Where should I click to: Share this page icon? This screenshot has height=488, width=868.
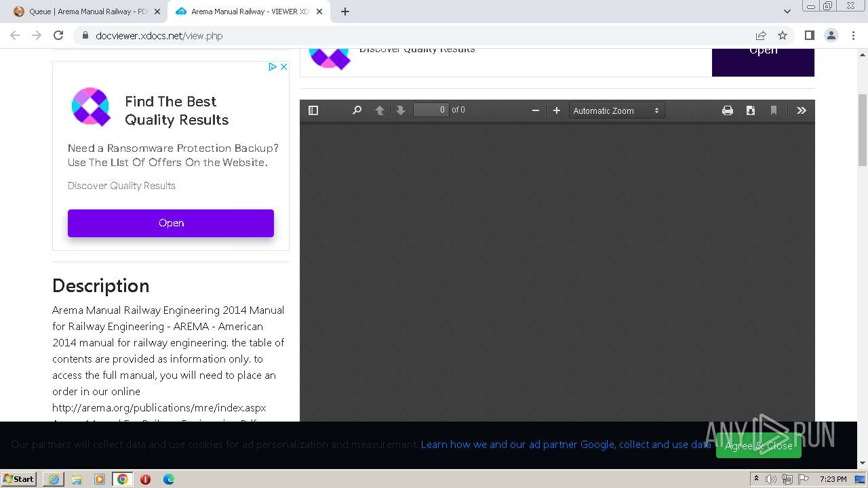point(761,35)
